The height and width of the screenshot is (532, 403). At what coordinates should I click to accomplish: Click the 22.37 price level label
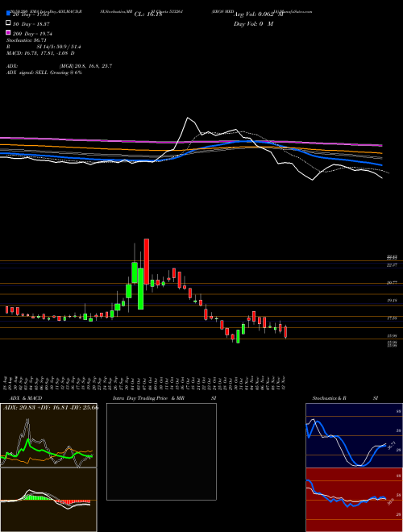[x=392, y=265]
